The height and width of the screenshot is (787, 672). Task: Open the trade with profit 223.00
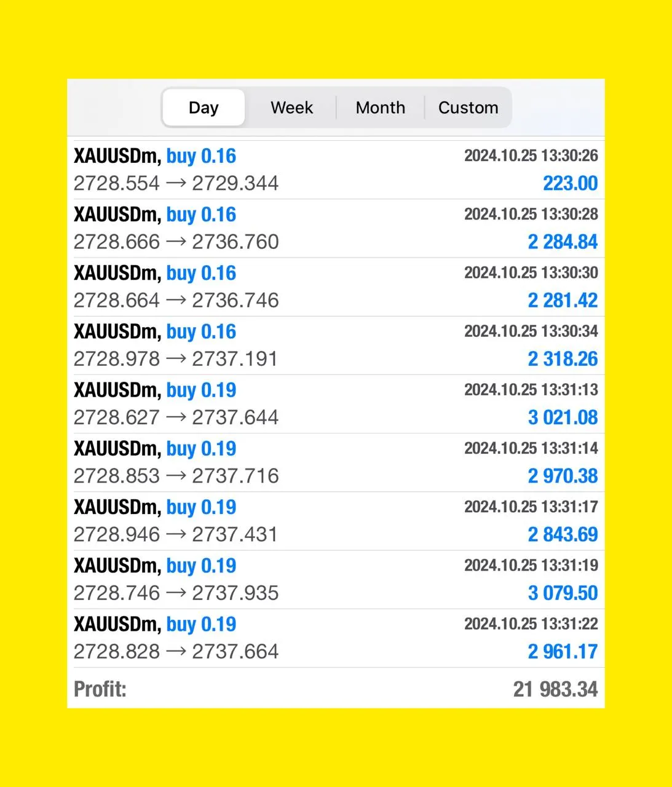[336, 170]
